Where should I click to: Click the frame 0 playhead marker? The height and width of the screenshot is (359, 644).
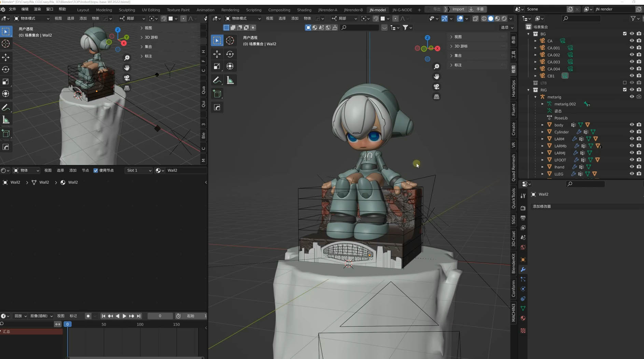point(67,324)
